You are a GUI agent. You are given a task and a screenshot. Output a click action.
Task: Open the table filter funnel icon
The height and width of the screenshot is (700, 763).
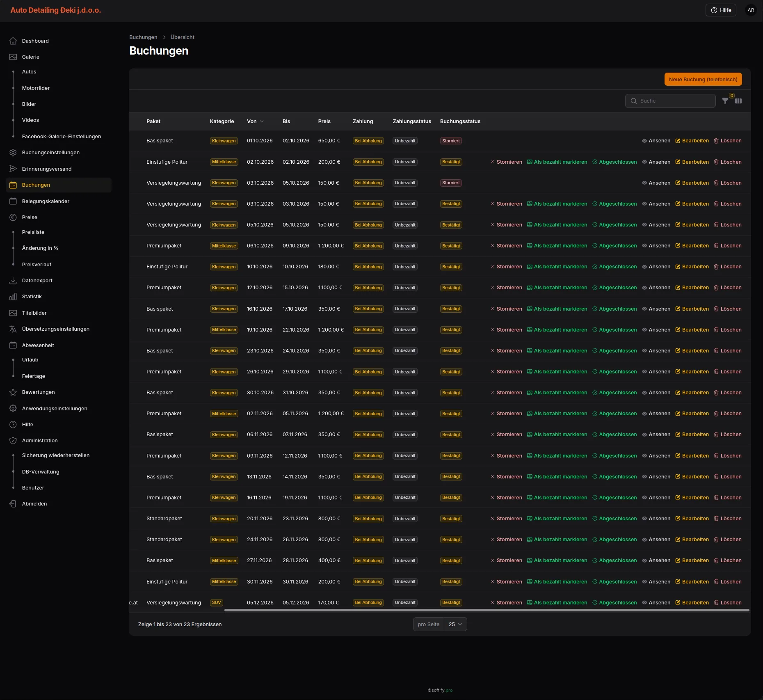(x=725, y=101)
